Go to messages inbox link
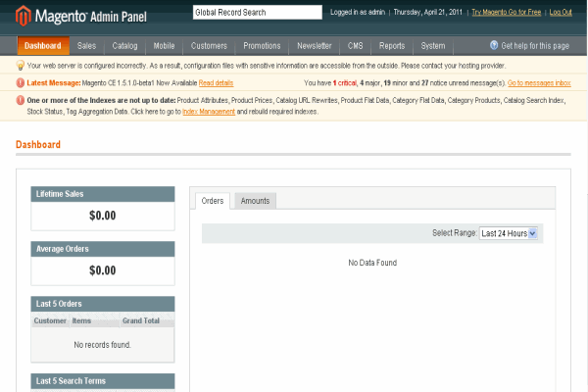Image resolution: width=588 pixels, height=392 pixels. pyautogui.click(x=539, y=83)
